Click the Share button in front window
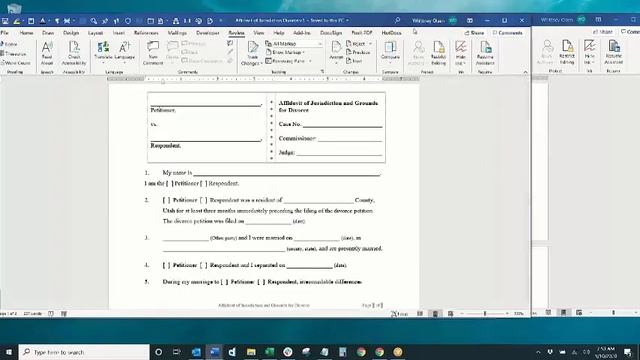 click(x=475, y=33)
